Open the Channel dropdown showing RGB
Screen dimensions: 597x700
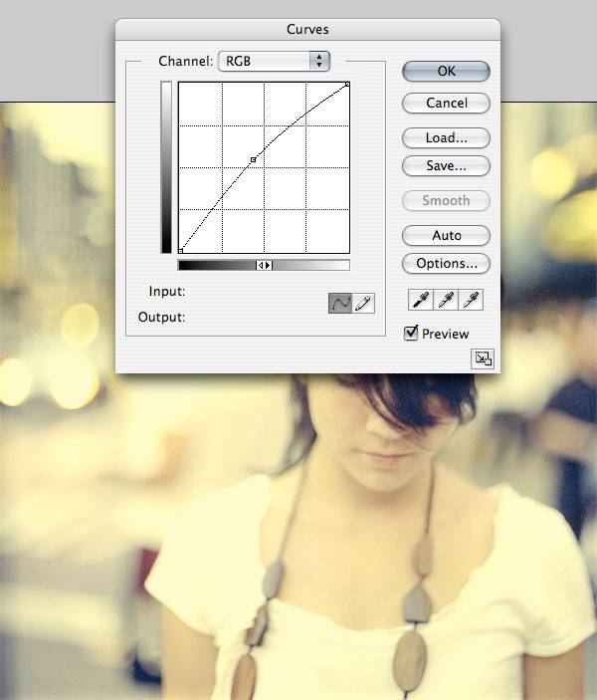pos(274,62)
